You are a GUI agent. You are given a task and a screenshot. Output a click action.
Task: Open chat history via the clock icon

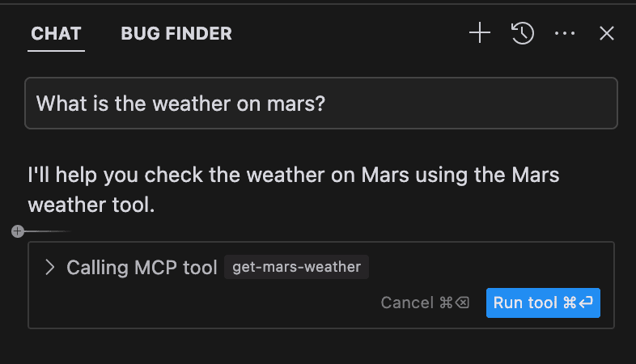click(x=523, y=33)
